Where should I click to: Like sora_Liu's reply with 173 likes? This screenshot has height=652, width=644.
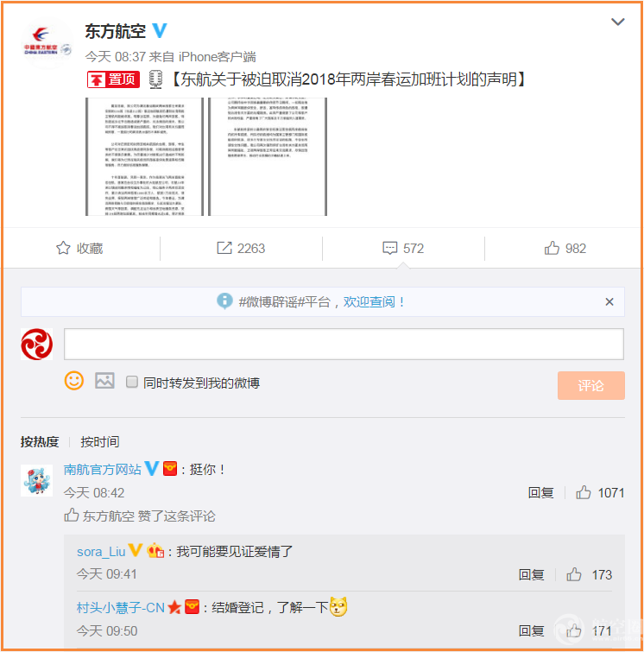point(574,574)
